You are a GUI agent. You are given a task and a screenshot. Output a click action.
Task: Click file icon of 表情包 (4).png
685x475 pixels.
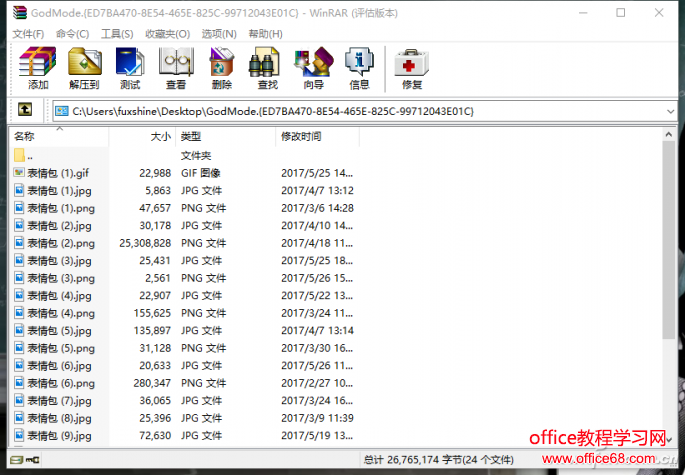pos(19,312)
